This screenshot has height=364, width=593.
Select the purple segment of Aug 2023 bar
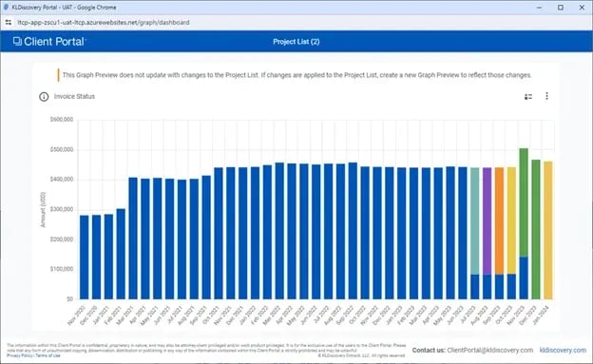(x=488, y=221)
